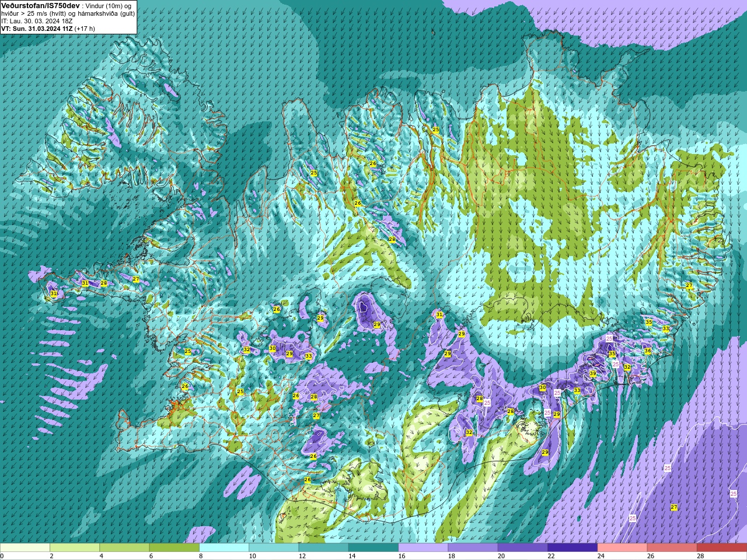Pick the 22–24 m/s dark indigo legend swatch
Viewport: 747px width, 560px height.
point(573,548)
